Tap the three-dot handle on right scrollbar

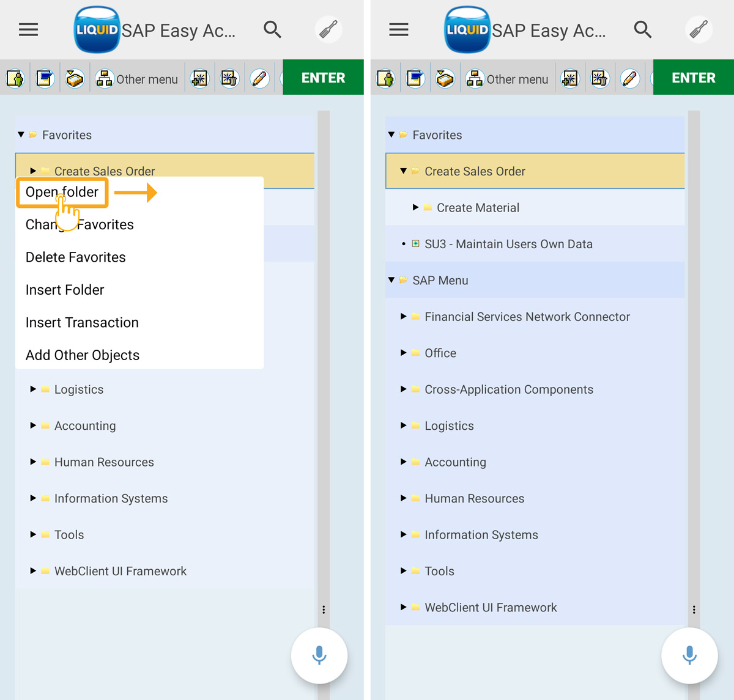694,610
